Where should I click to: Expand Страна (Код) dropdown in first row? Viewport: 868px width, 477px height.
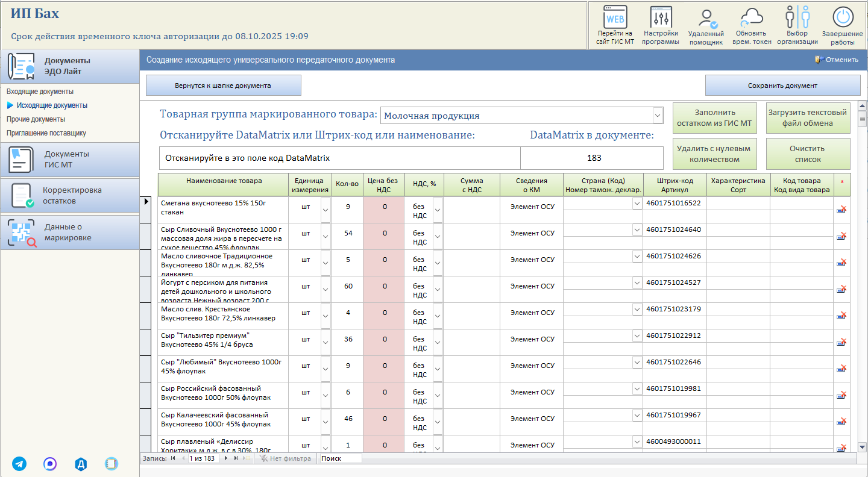click(x=637, y=203)
